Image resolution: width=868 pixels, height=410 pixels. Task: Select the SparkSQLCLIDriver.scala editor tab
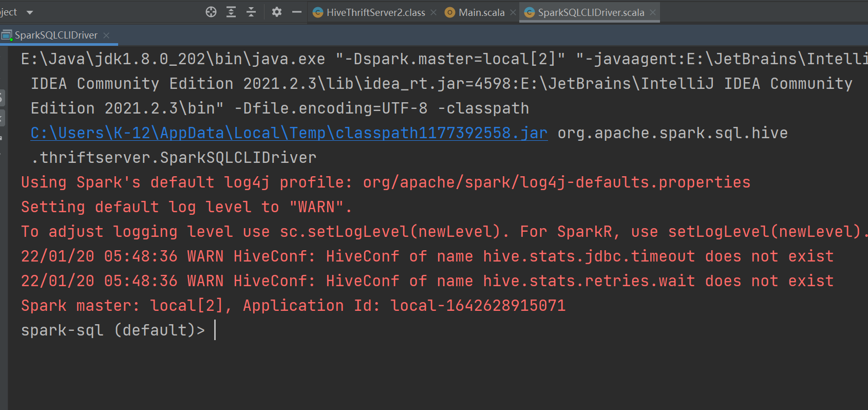pos(591,12)
